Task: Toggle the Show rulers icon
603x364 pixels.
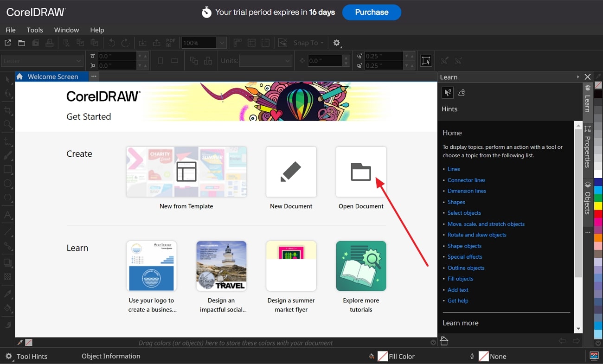Action: (237, 43)
